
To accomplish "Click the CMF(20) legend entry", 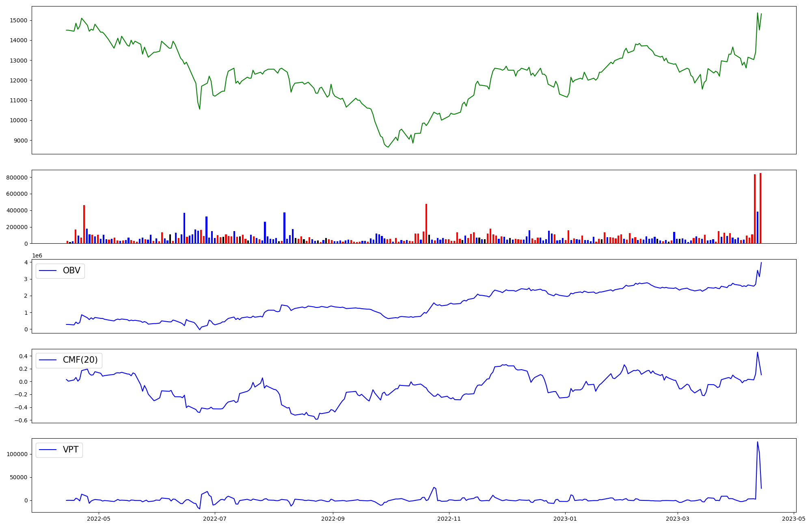I will tap(80, 360).
